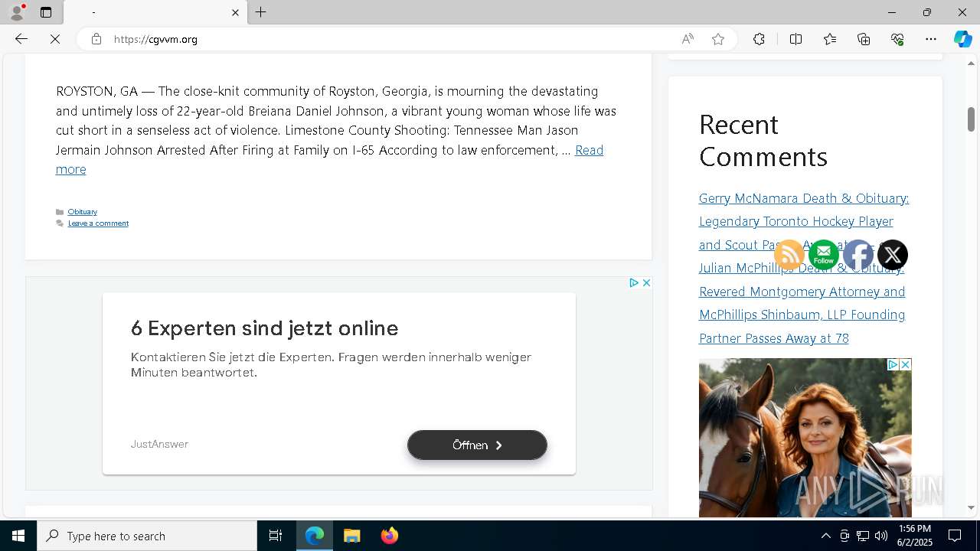
Task: Click the green email Follow icon
Action: tap(824, 255)
